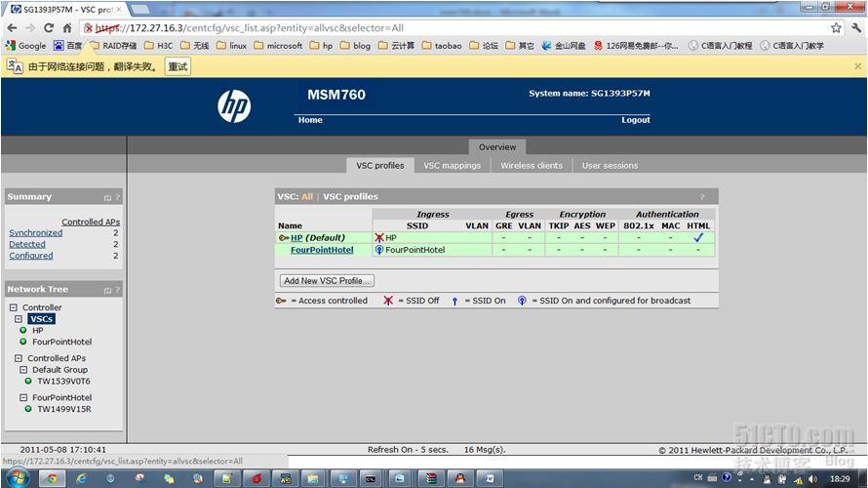This screenshot has width=868, height=488.
Task: Close the translation failed notification bar
Action: click(857, 66)
